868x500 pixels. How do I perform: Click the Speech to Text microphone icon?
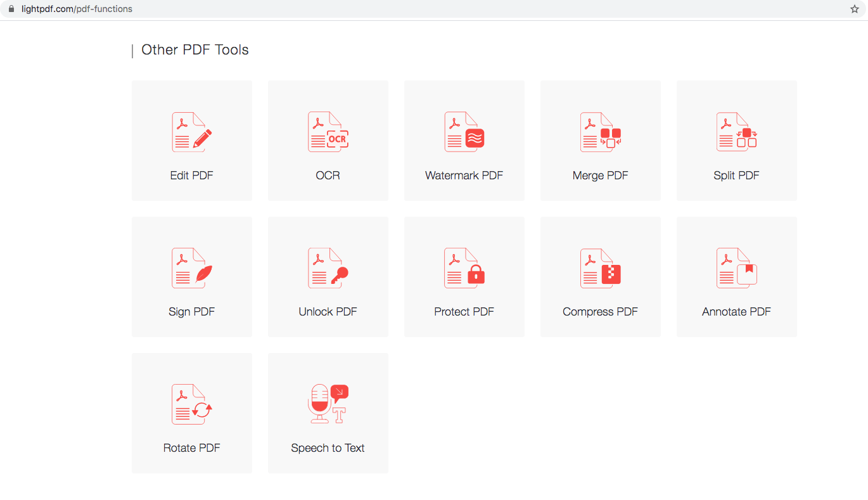(x=328, y=404)
